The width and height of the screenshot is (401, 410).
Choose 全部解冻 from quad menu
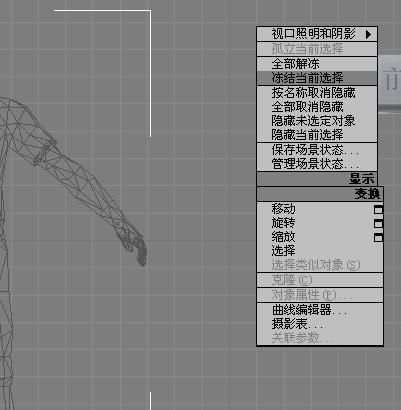[x=317, y=64]
